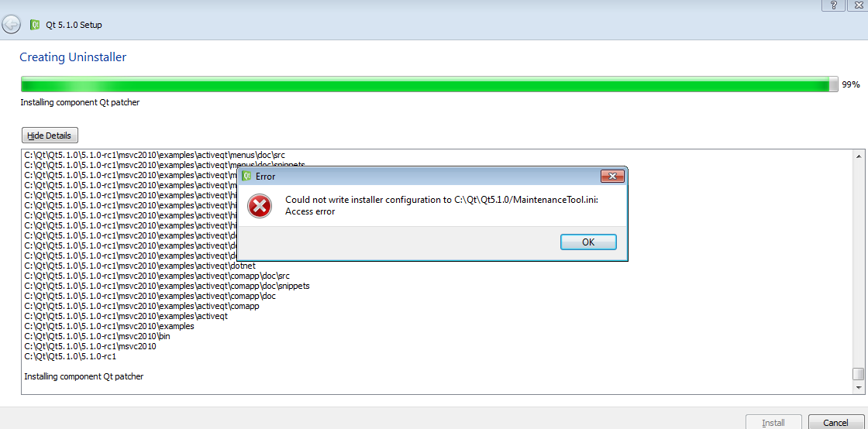The width and height of the screenshot is (868, 429).
Task: Click the 'Could not write installer configuration' message
Action: click(x=442, y=200)
